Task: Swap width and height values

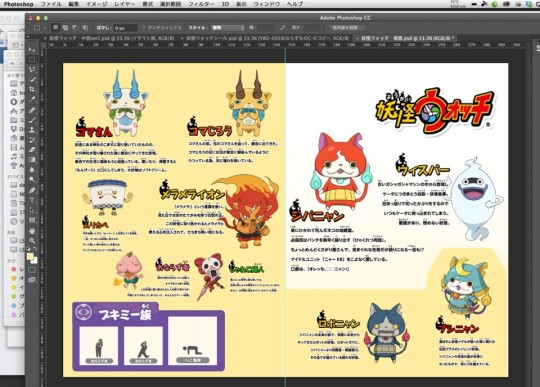Action: [x=282, y=28]
